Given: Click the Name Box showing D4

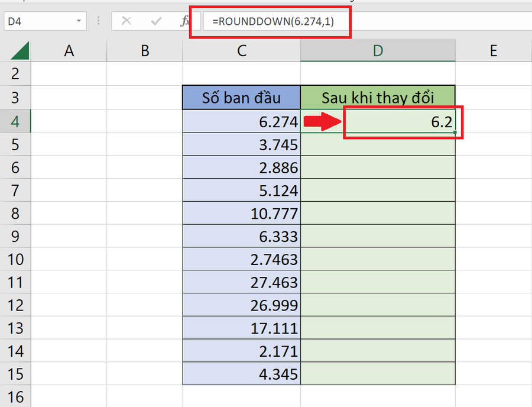Looking at the screenshot, I should (x=45, y=21).
